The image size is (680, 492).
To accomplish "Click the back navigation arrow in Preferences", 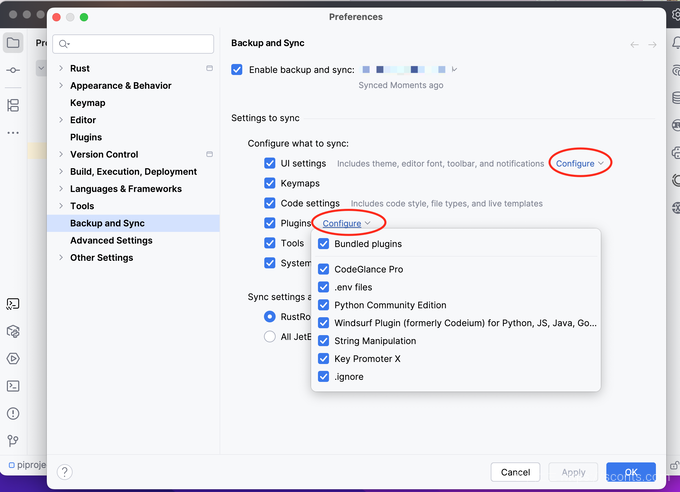I will pyautogui.click(x=634, y=45).
